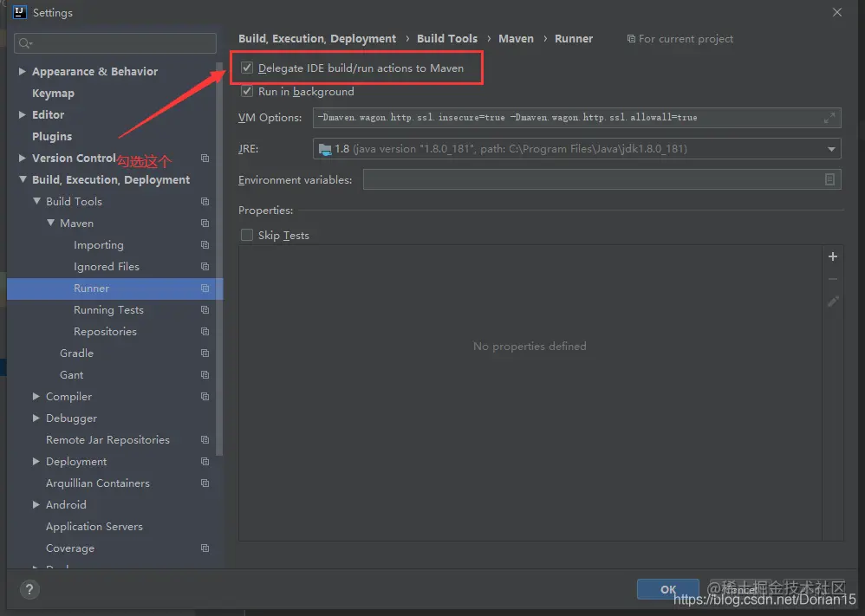Open Environment variables editor icon
This screenshot has height=616, width=865.
pos(829,179)
